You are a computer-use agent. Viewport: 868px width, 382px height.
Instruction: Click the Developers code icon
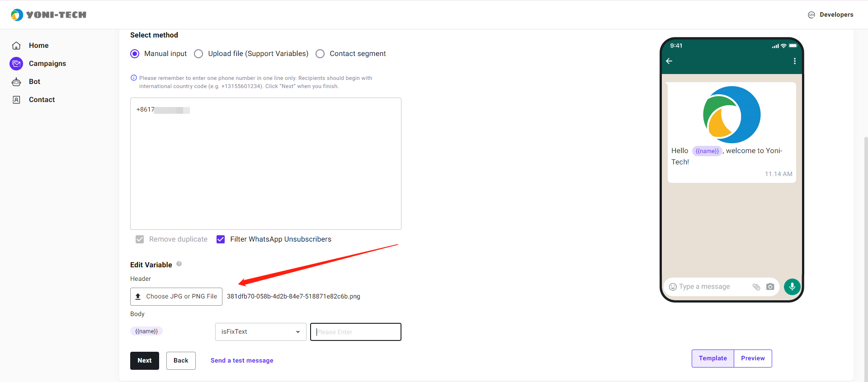coord(811,15)
